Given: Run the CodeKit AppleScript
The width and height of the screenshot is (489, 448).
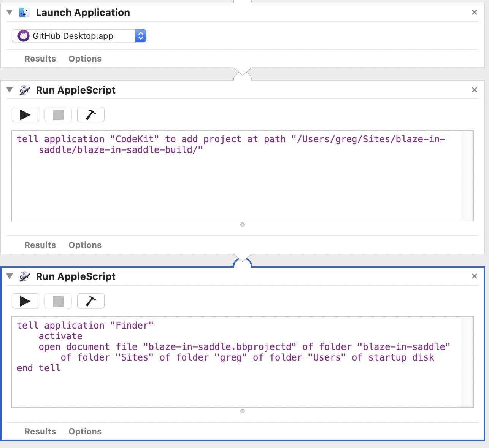Looking at the screenshot, I should coord(25,114).
